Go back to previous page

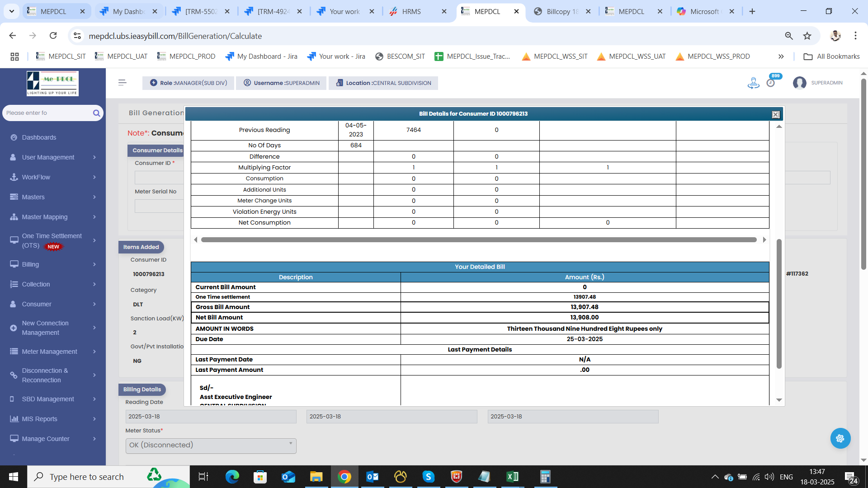point(13,36)
